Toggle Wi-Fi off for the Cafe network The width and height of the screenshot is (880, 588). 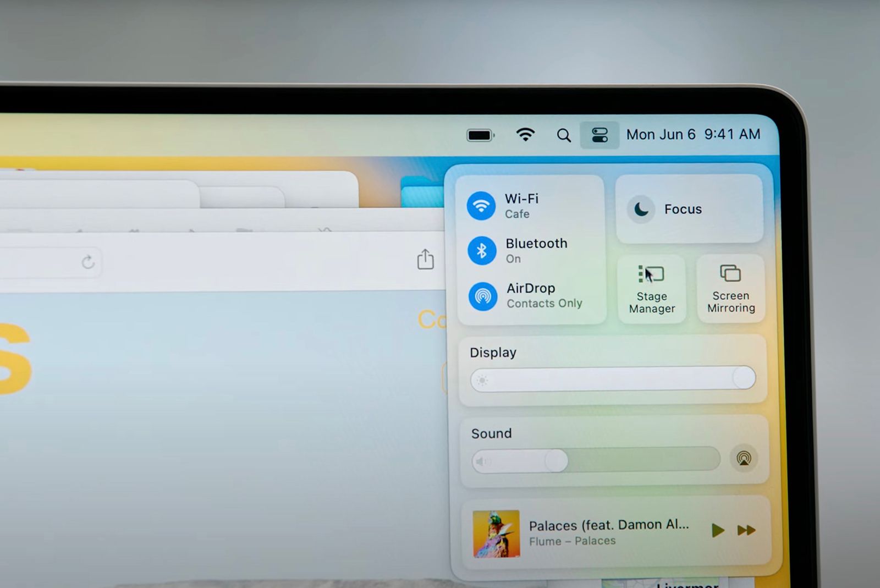tap(481, 206)
